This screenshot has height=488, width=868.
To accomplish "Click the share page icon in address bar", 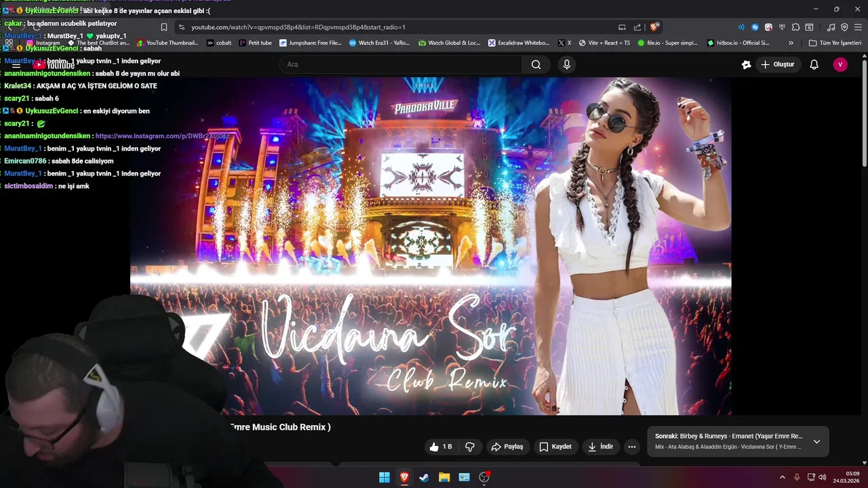I will [637, 27].
